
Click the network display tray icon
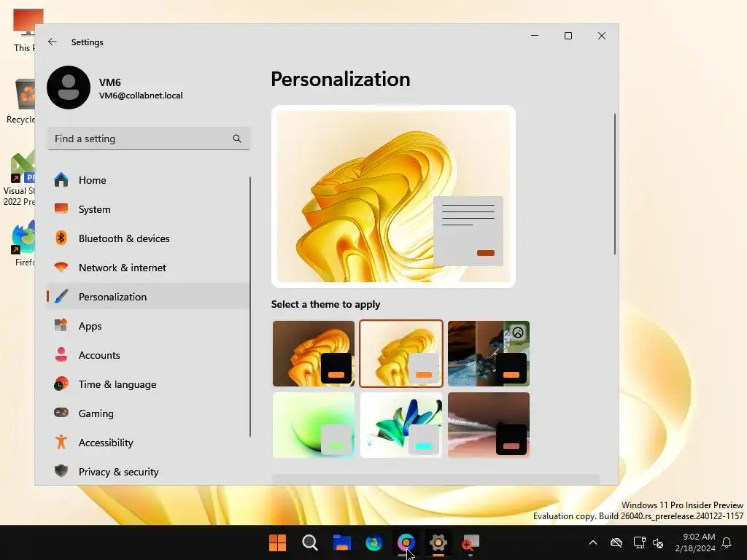(x=639, y=542)
